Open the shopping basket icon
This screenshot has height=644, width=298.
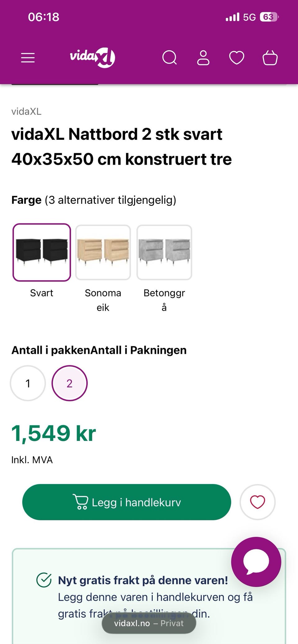point(270,58)
